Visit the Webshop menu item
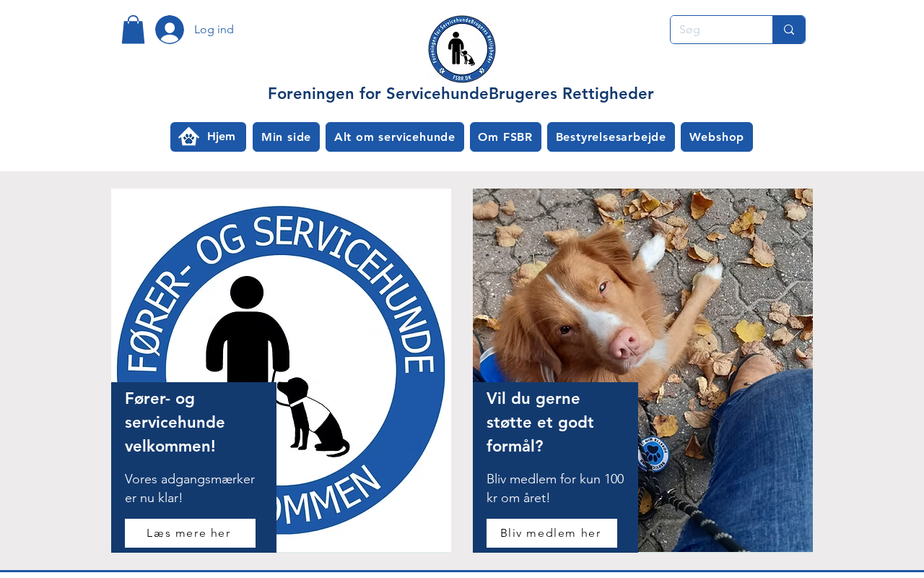Viewport: 924px width, 578px height. pyautogui.click(x=717, y=137)
